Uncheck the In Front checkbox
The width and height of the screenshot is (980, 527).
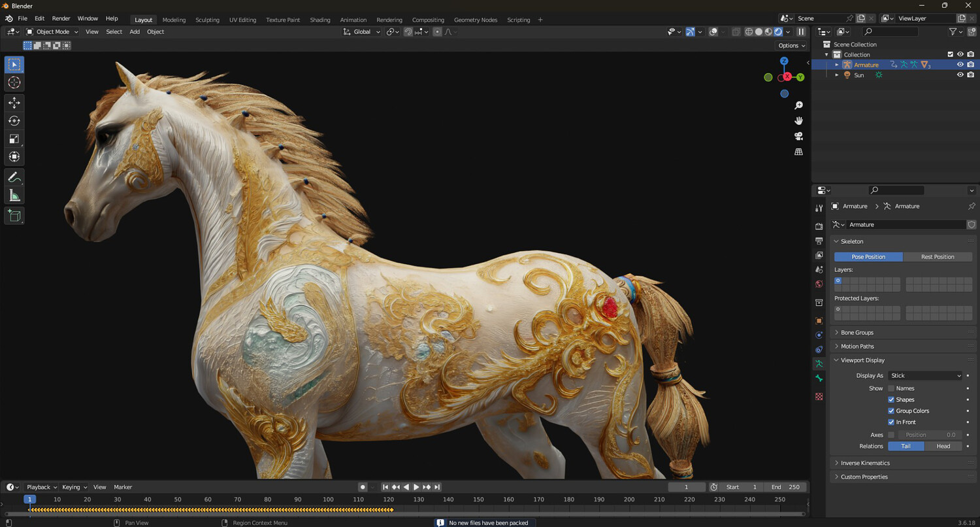click(891, 422)
